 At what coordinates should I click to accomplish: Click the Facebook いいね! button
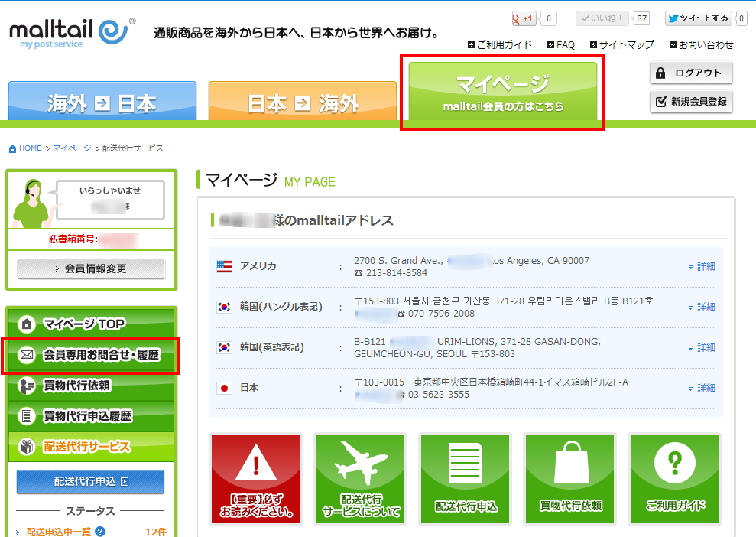602,19
